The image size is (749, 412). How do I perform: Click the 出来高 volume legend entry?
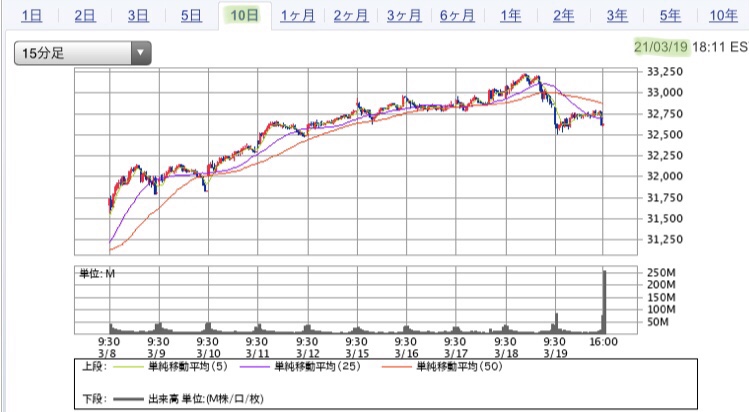[x=189, y=399]
